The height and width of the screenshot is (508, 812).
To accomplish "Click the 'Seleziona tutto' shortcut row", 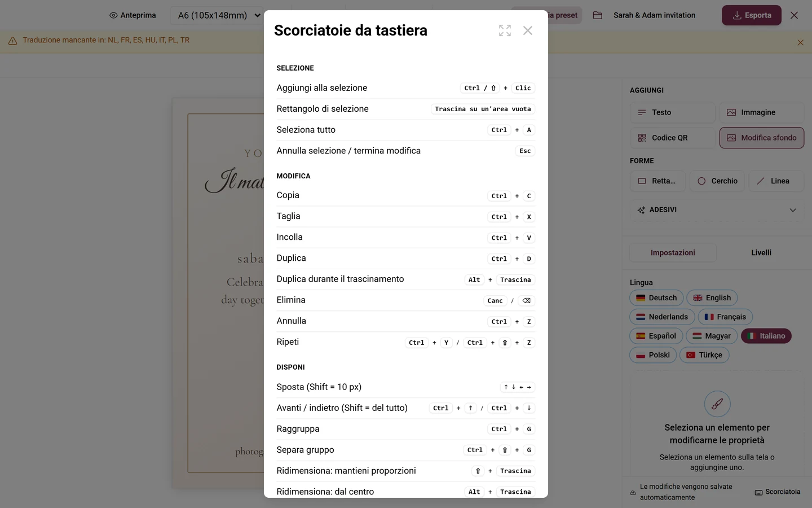I will 405,130.
